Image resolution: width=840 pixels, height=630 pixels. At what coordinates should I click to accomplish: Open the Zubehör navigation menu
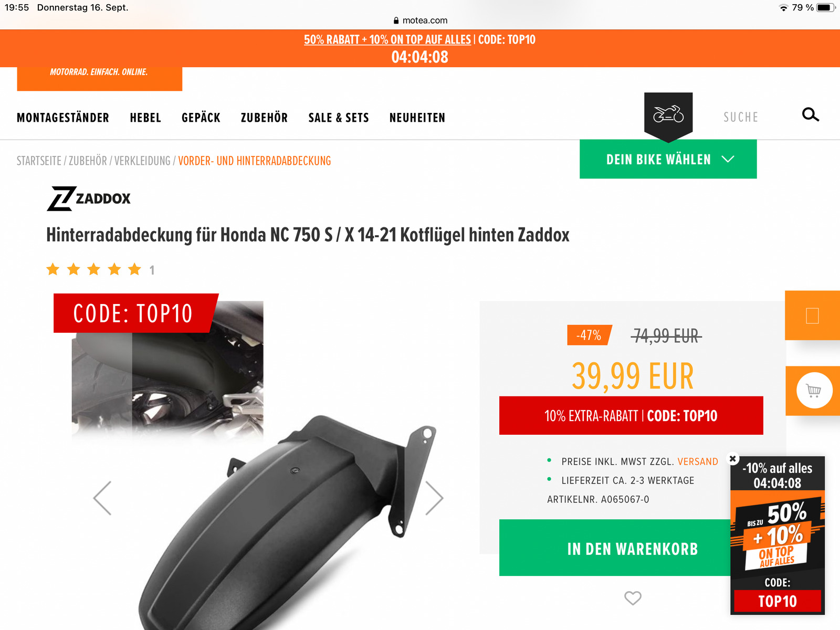[264, 118]
